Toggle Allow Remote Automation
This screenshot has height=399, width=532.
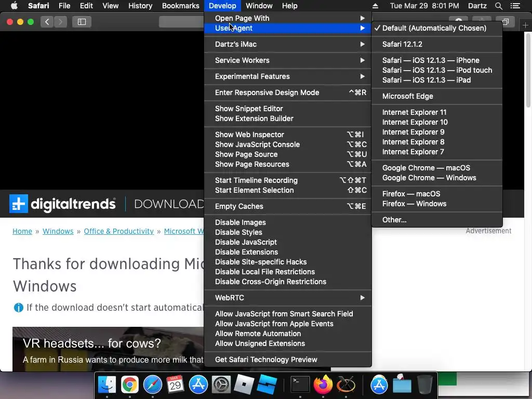288,334
